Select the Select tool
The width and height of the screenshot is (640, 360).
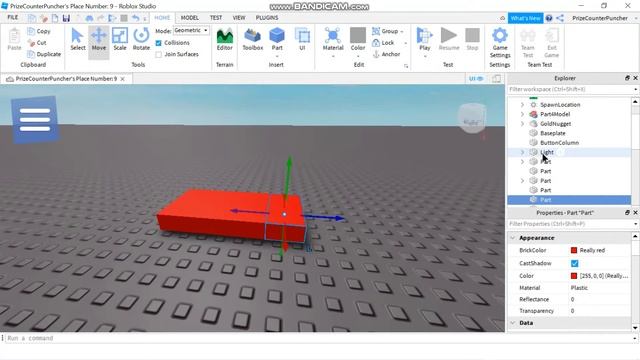77,40
